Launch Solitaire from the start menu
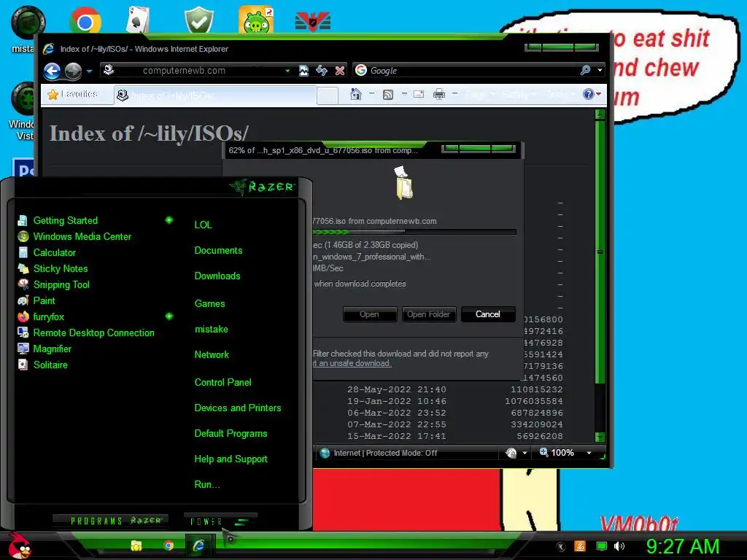 click(x=50, y=365)
